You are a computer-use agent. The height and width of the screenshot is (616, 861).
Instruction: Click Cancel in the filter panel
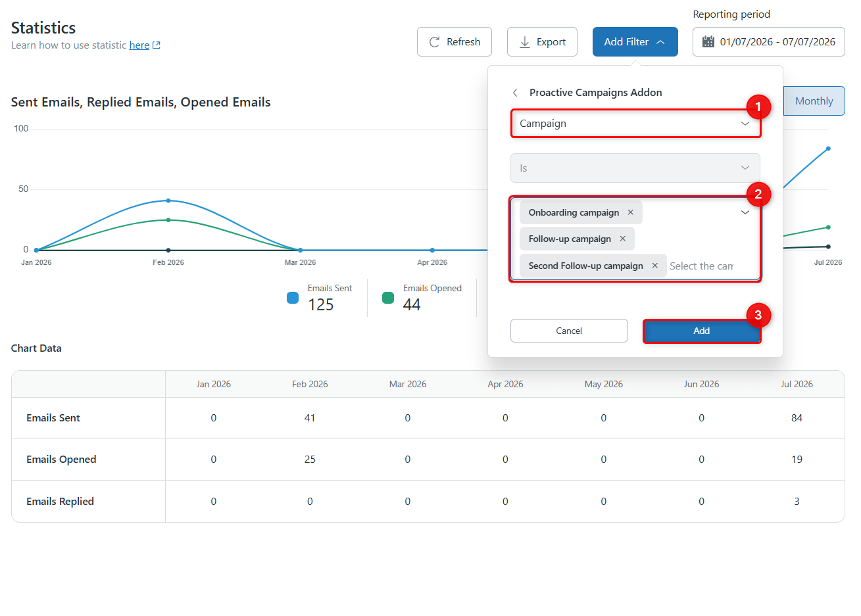[569, 331]
